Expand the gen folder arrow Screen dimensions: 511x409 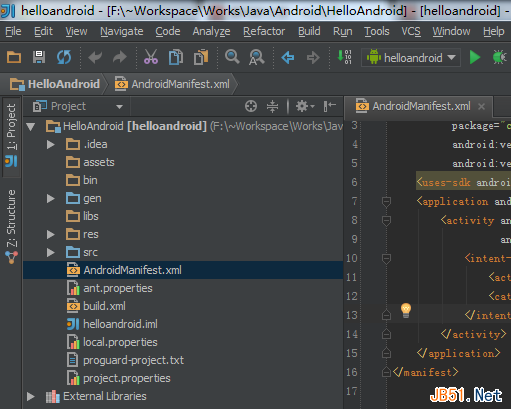pyautogui.click(x=51, y=199)
